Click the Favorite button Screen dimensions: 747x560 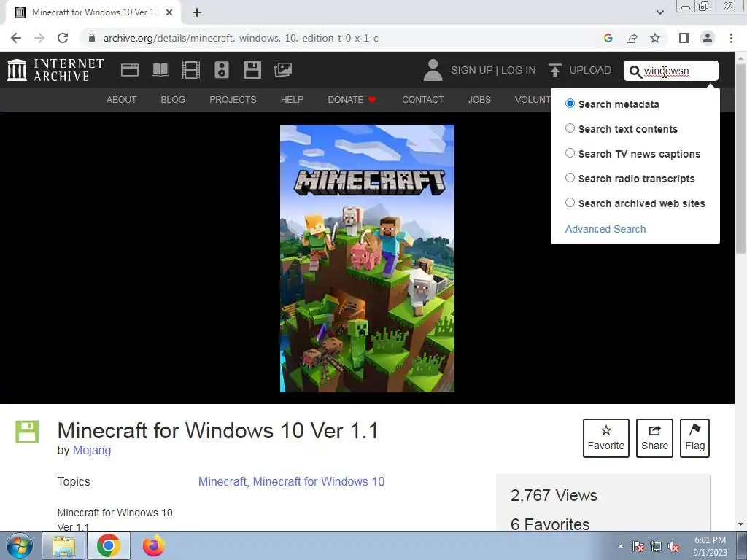click(x=606, y=438)
